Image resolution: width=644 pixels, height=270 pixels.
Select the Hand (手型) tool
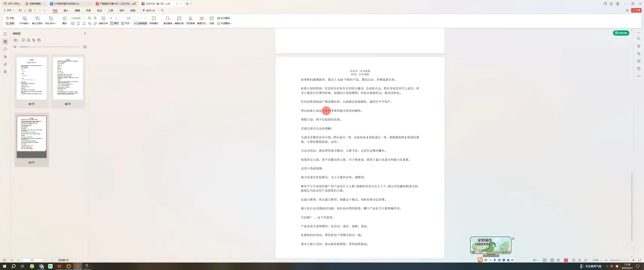(x=10, y=18)
